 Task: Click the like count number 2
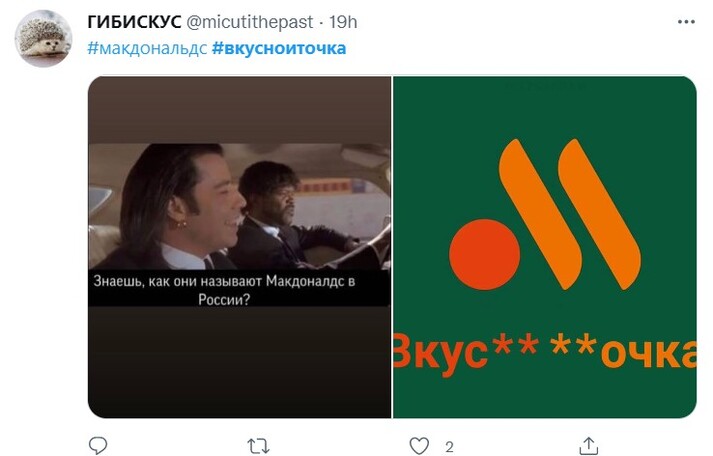pos(449,447)
